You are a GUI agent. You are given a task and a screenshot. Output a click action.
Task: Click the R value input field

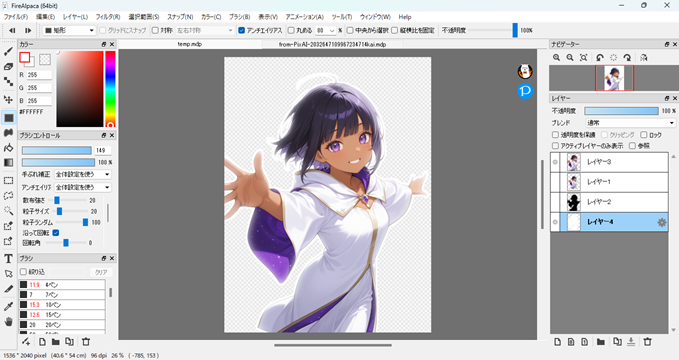[x=39, y=75]
